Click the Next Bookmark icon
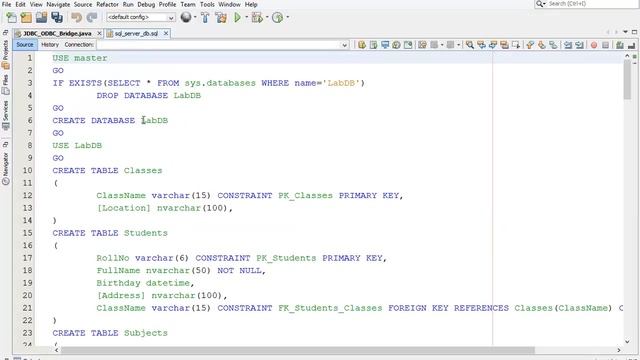This screenshot has height=360, width=640. click(542, 45)
